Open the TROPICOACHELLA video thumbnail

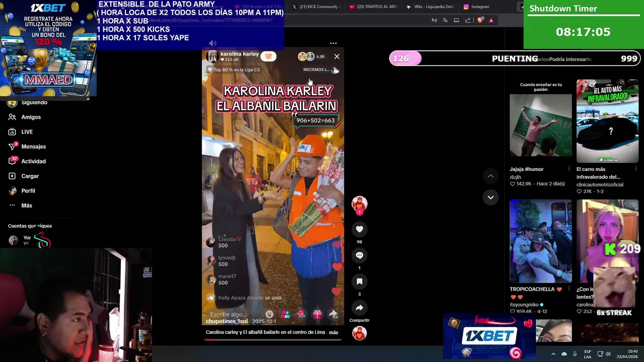(x=540, y=241)
